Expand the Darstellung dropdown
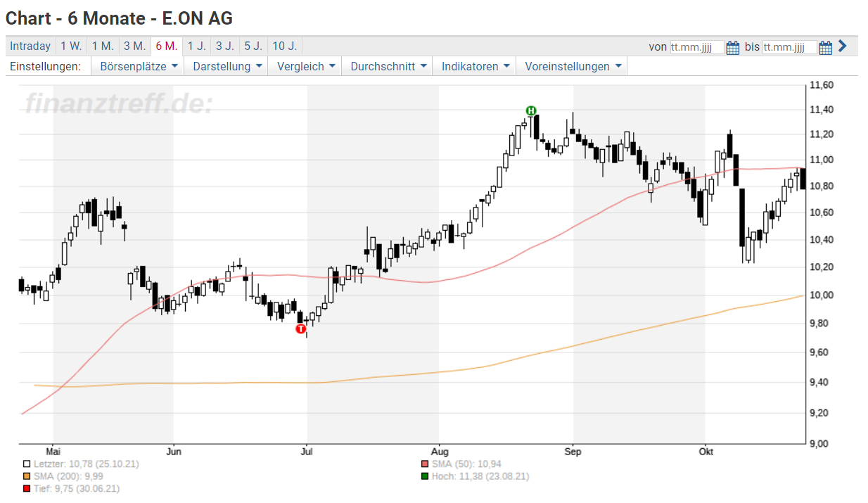The height and width of the screenshot is (503, 868). (x=227, y=67)
